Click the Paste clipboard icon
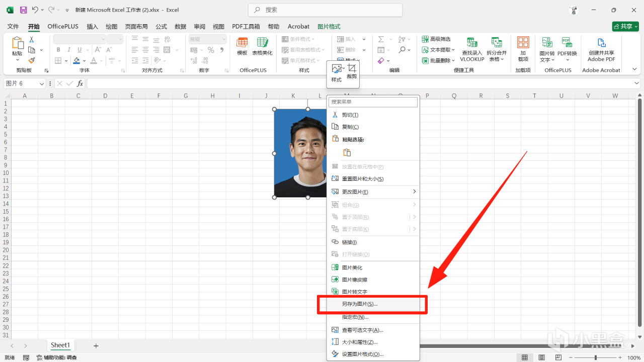 coord(17,43)
